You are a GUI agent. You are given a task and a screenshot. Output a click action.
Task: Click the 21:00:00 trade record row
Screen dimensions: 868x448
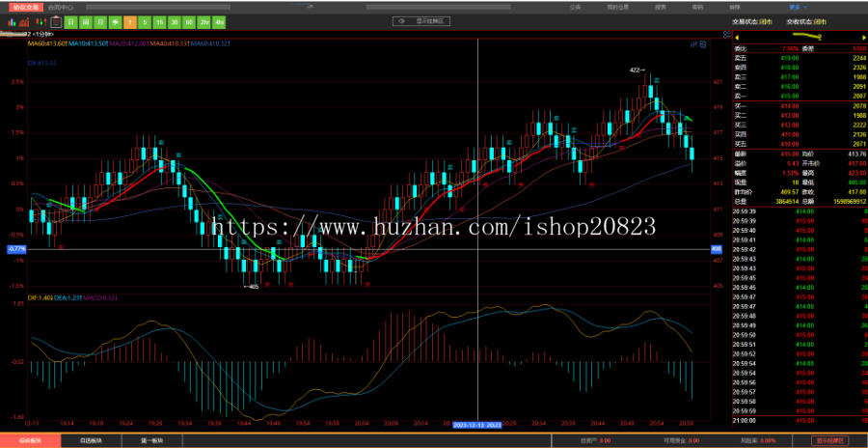(x=800, y=420)
